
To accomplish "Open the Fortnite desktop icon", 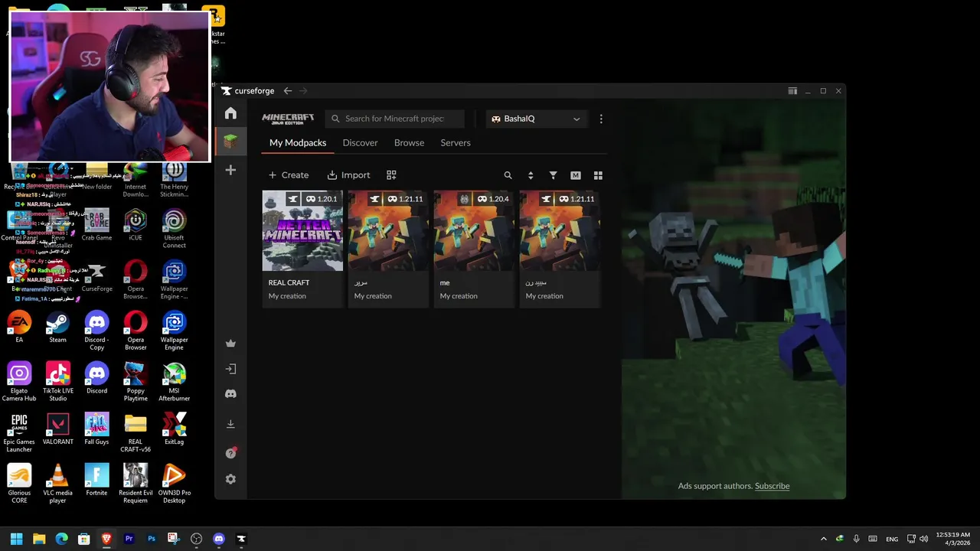I will point(96,480).
